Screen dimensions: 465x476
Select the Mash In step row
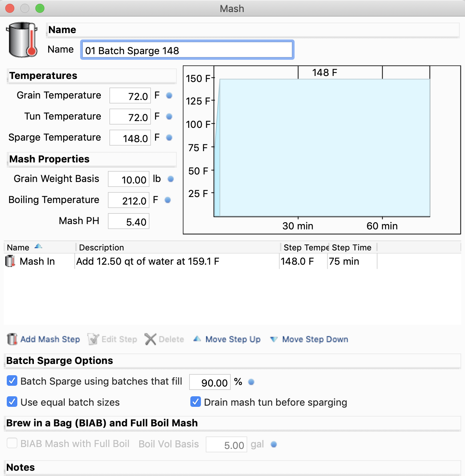coord(232,261)
